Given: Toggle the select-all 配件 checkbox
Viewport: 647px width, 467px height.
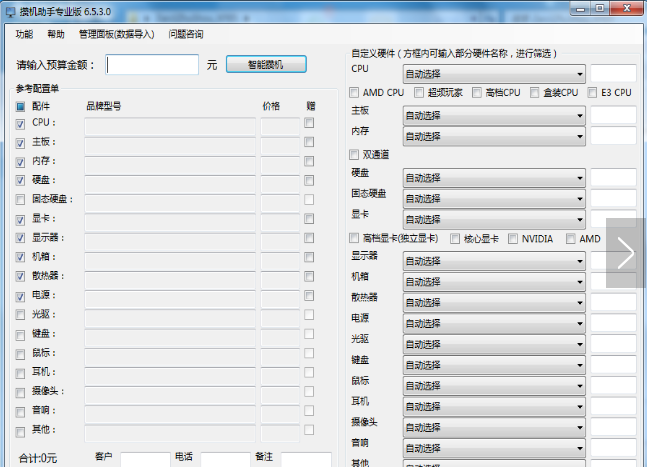Looking at the screenshot, I should coord(20,107).
